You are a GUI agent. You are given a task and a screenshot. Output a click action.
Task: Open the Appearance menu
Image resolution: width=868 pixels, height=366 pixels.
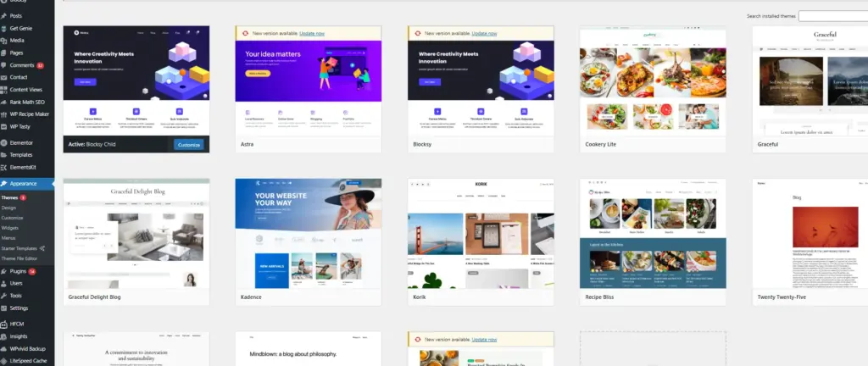[x=23, y=183]
